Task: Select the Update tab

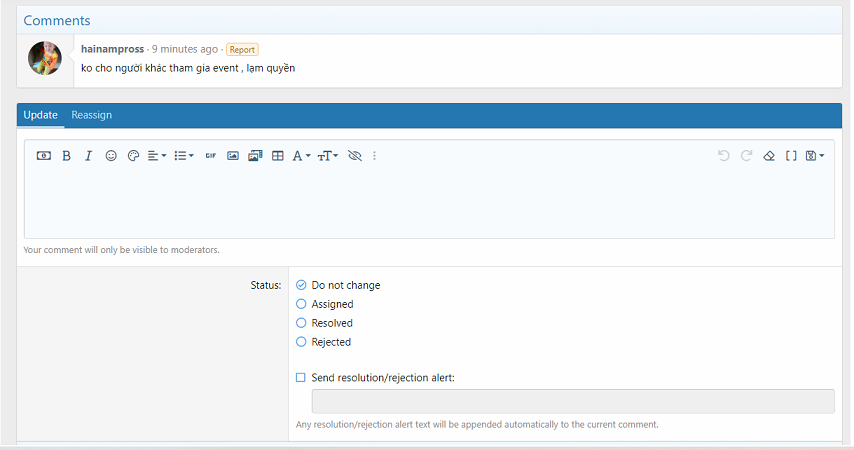Action: pyautogui.click(x=41, y=115)
